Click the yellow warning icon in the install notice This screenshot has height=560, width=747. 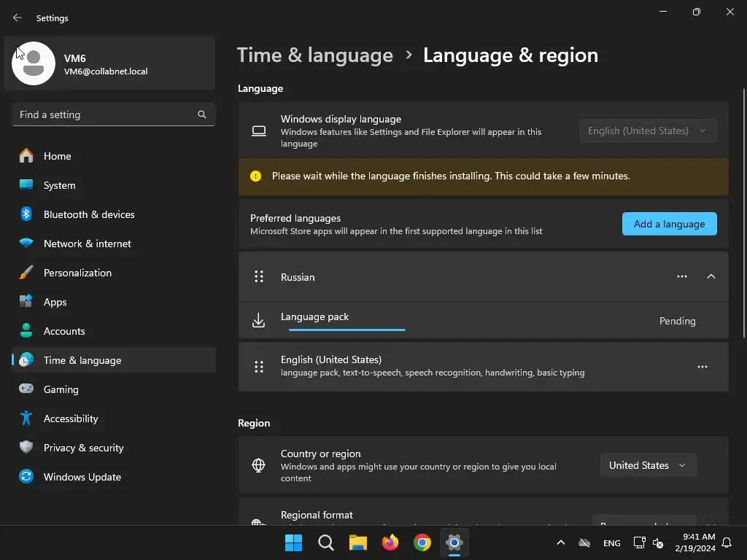pos(256,176)
